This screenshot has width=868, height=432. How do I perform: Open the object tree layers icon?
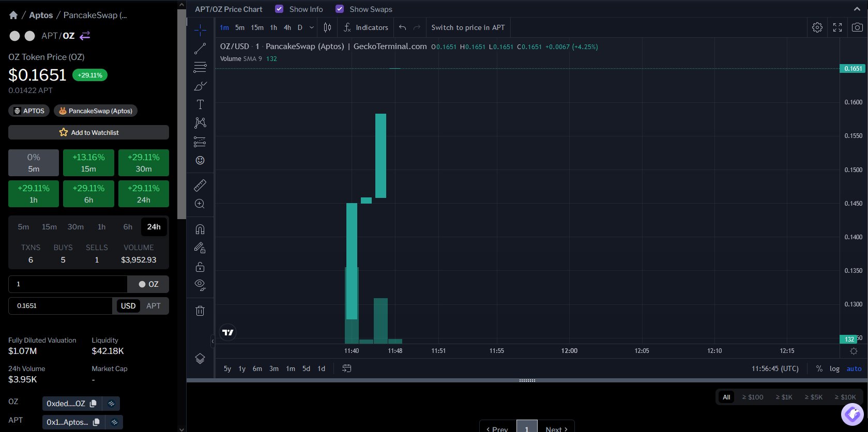coord(200,359)
